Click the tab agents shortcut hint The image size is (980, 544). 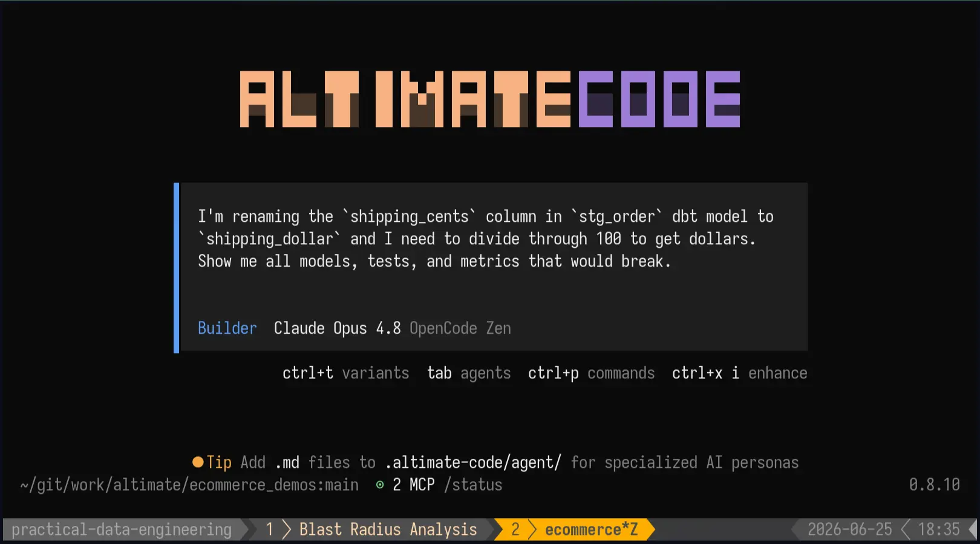coord(469,373)
